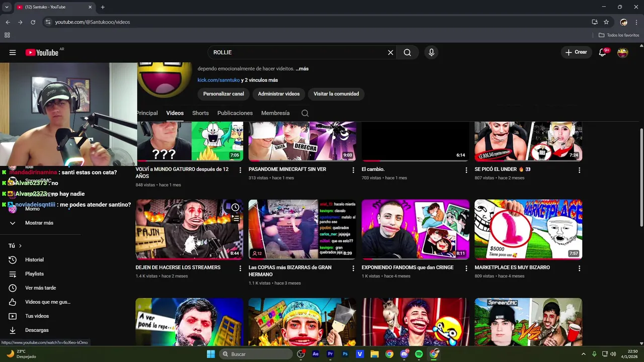Bookmark this page with star icon
The height and width of the screenshot is (362, 644).
pos(606,22)
